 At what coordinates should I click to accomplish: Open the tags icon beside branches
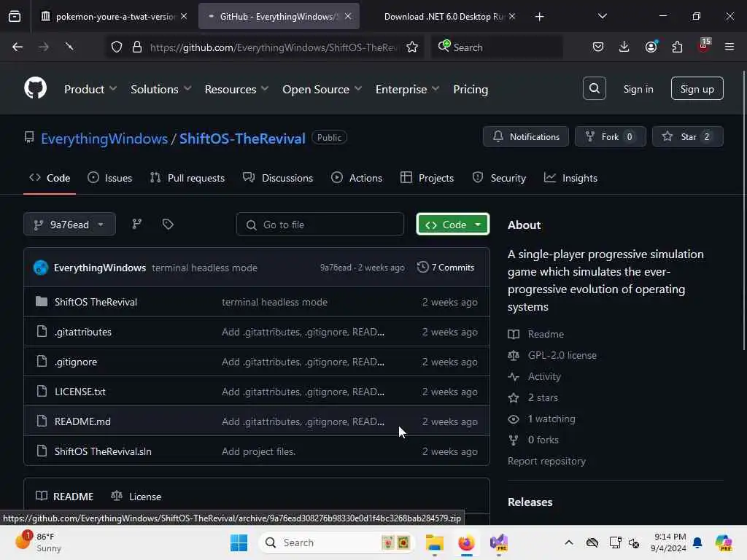[x=168, y=224]
